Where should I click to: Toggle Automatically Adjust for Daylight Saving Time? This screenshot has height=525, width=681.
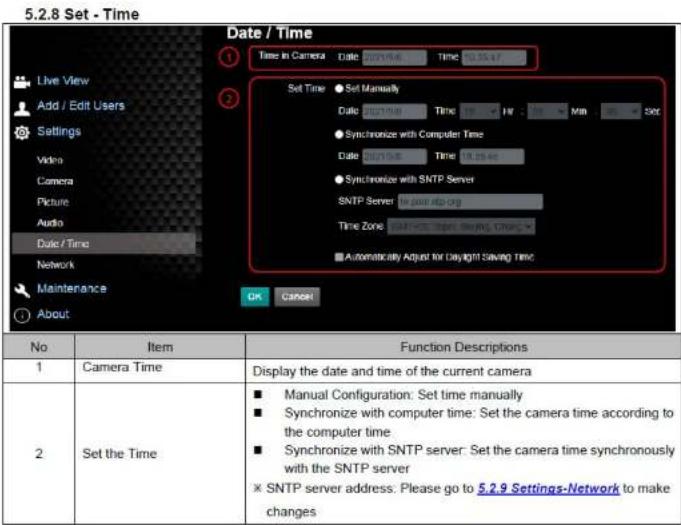tap(339, 257)
